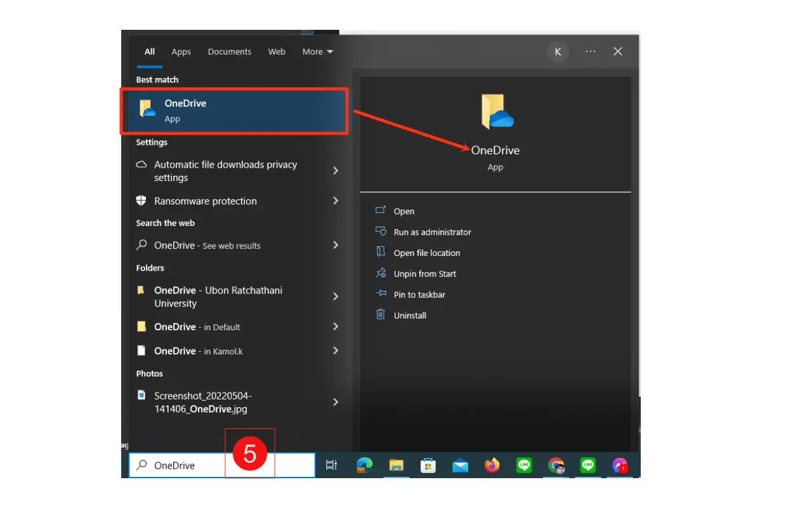Click the OneDrive title in preview pane

point(495,150)
